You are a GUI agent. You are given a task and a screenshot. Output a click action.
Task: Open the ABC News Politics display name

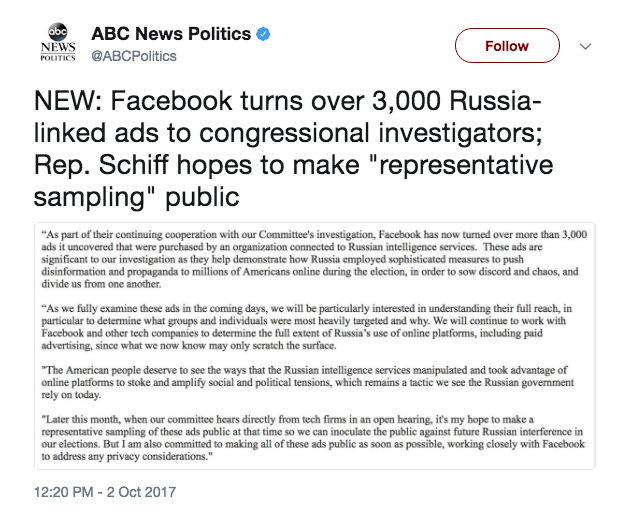171,34
